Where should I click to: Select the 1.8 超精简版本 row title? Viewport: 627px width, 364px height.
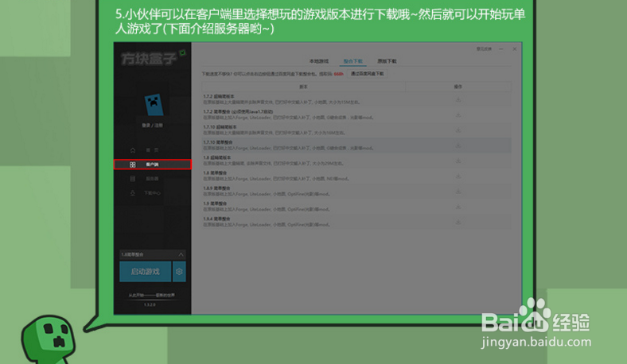pos(217,158)
